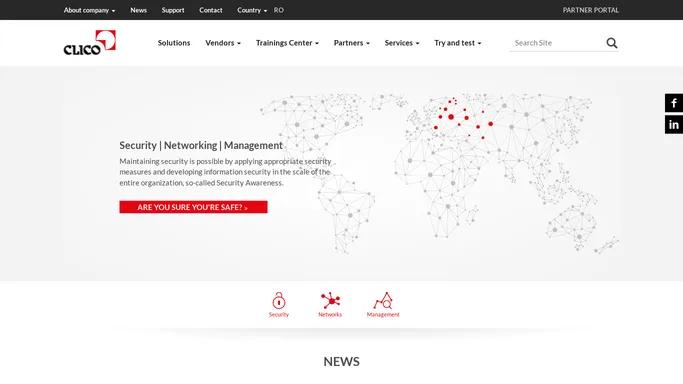
Task: Expand the Services dropdown
Action: [x=402, y=43]
